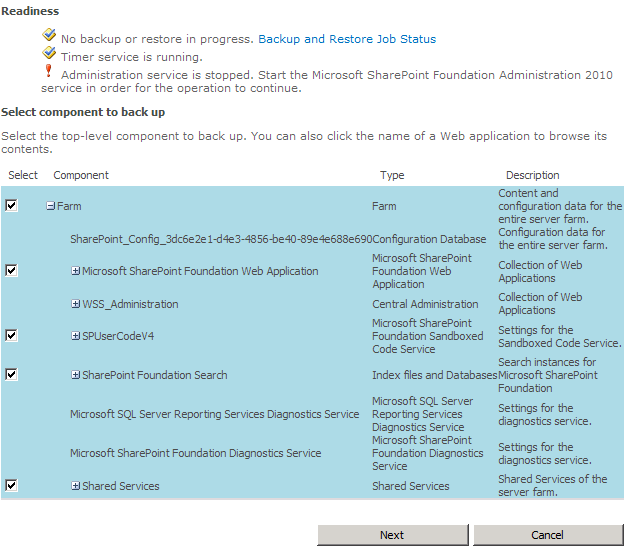
Task: Click Microsoft SharePoint Foundation Diagnostics Service component
Action: (x=195, y=453)
